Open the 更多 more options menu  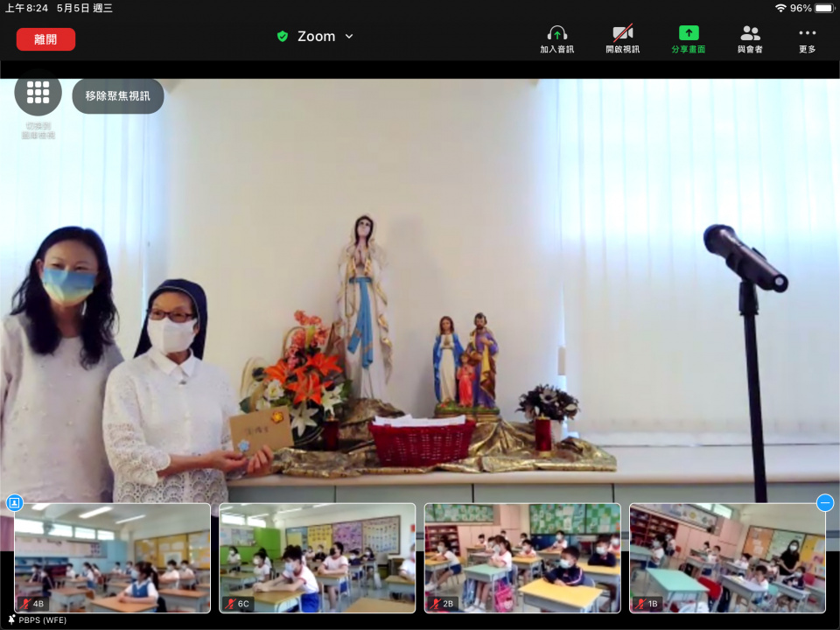click(807, 33)
